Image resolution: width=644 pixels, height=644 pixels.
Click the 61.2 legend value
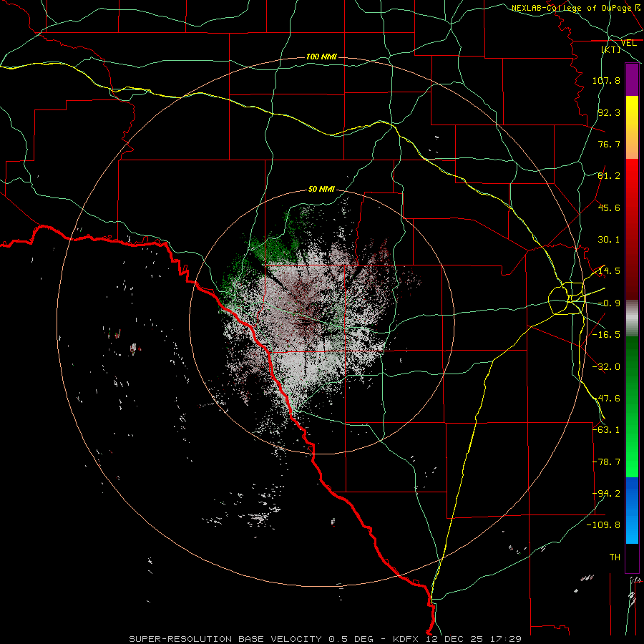tap(609, 176)
